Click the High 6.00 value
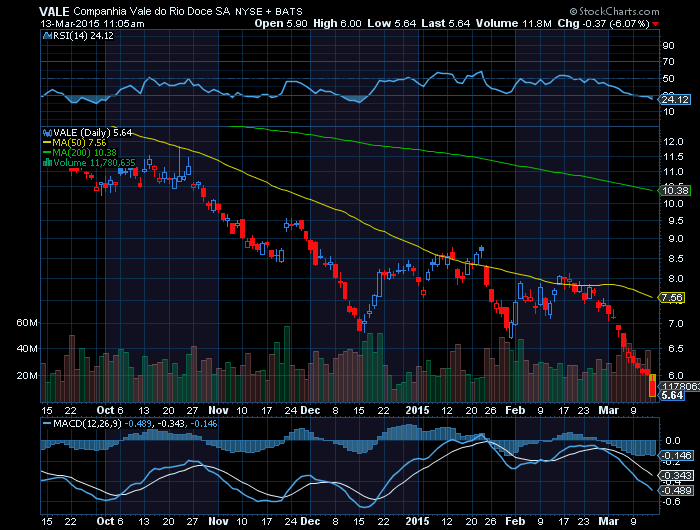Image resolution: width=700 pixels, height=530 pixels. (337, 23)
